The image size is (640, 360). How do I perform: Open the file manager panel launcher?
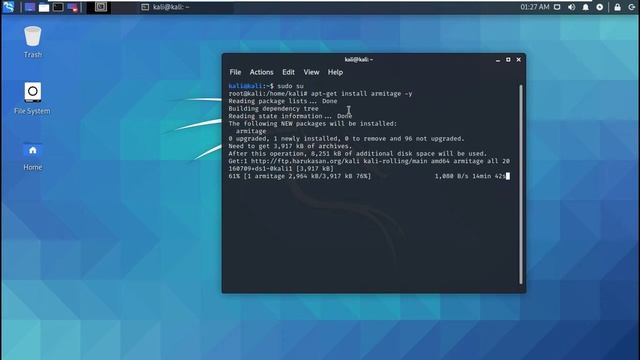tap(44, 7)
